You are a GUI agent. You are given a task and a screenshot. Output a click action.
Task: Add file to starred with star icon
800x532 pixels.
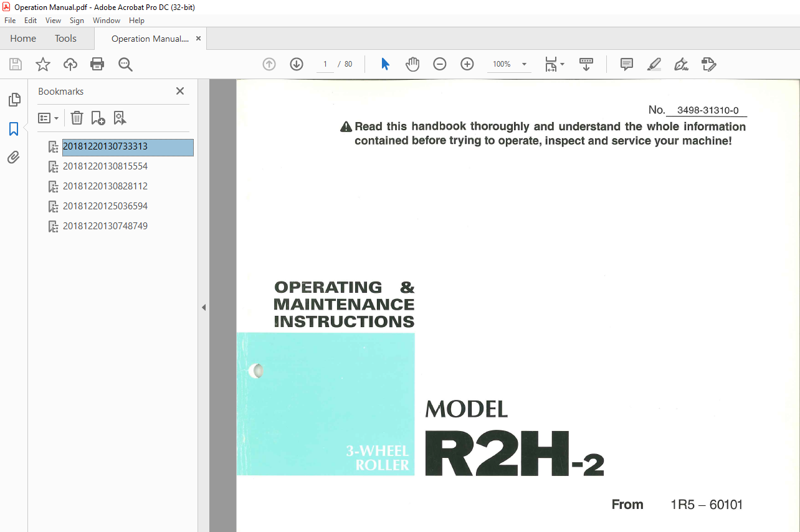(42, 64)
